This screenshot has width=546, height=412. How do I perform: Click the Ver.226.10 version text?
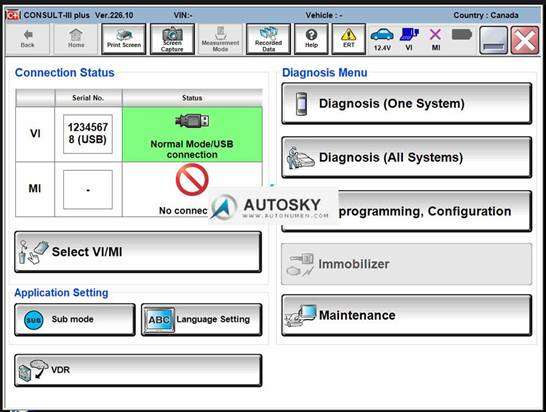(114, 15)
